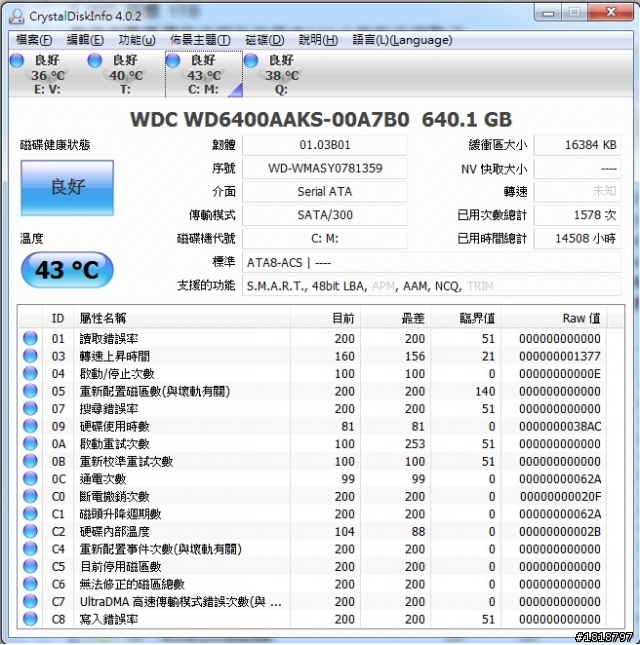
Task: Open the 功能(u) menu
Action: click(x=137, y=40)
